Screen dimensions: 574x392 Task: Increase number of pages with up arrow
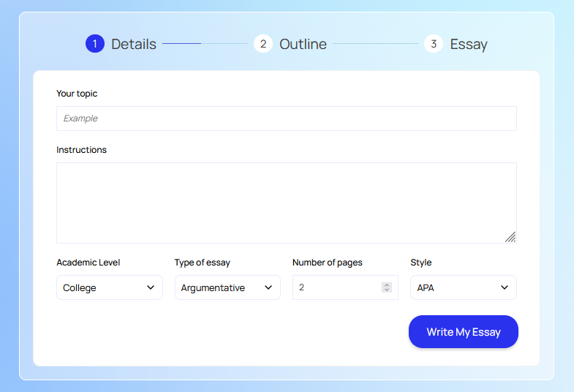[x=387, y=284]
